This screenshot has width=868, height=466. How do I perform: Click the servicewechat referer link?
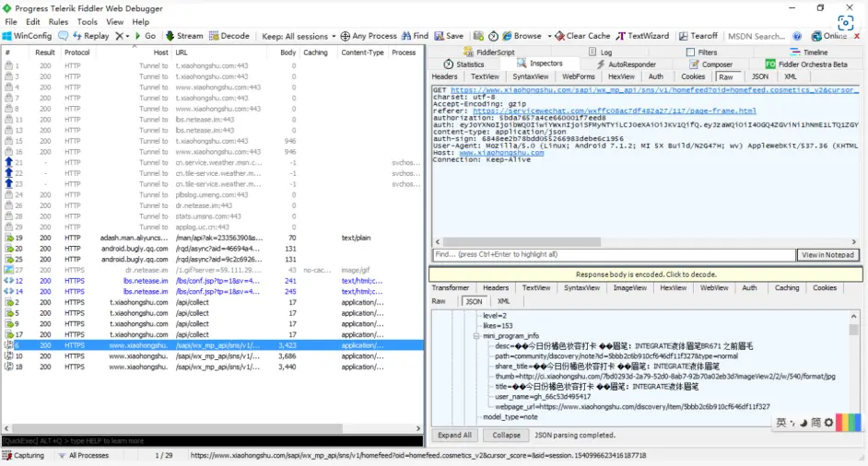pos(615,111)
